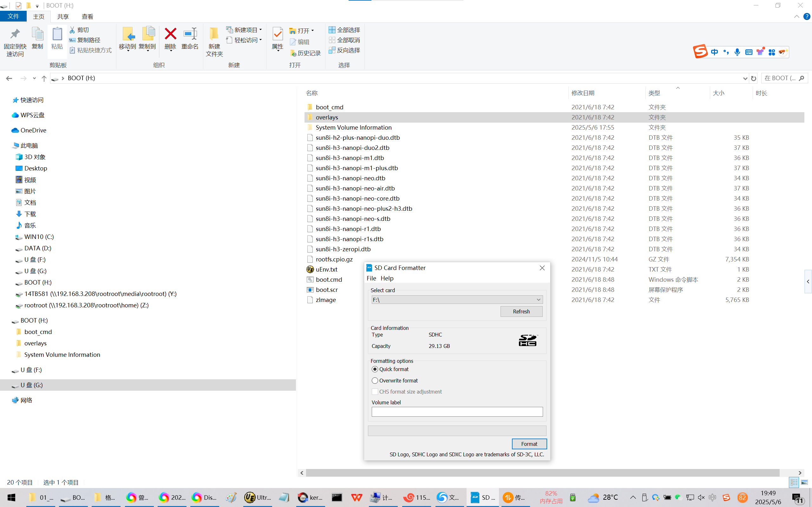Select the Overwrite format option
Image resolution: width=812 pixels, height=507 pixels.
[375, 381]
